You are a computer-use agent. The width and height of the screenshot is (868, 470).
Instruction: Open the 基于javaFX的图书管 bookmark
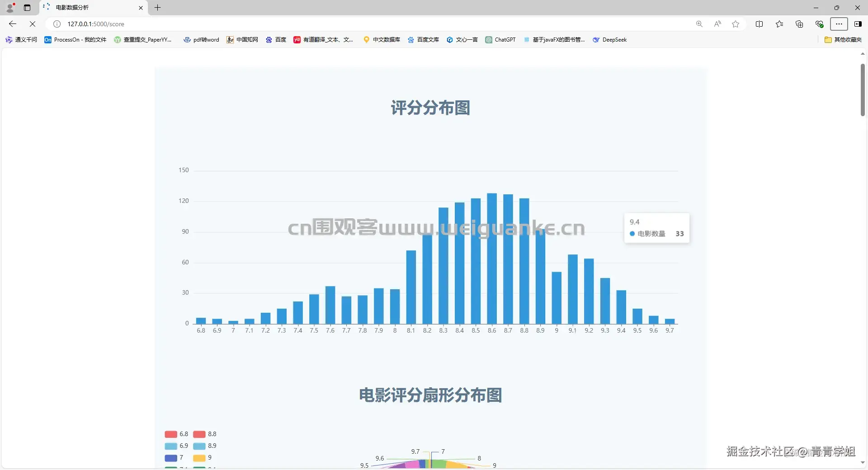click(x=554, y=40)
